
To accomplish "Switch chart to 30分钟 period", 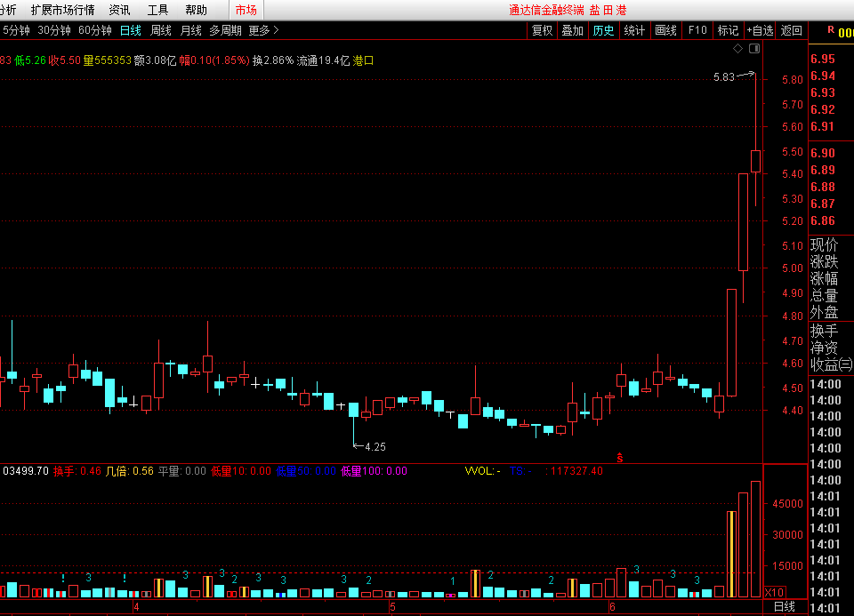I will click(54, 30).
